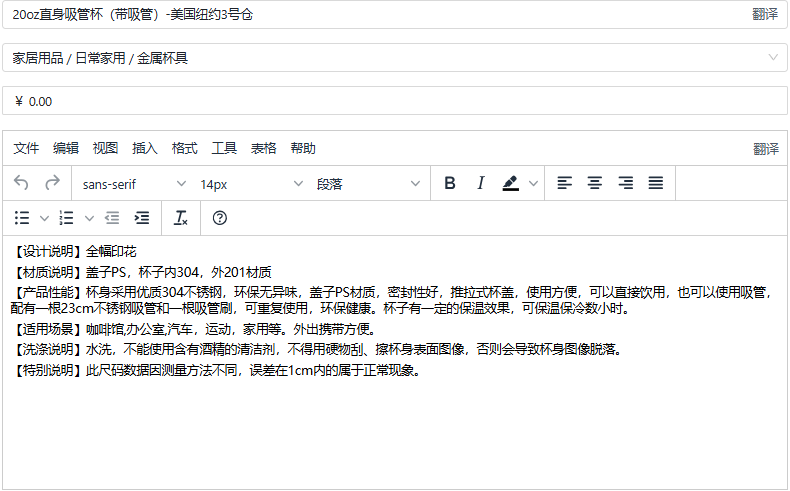Viewport: 790px width, 491px height.
Task: Toggle italic formatting
Action: click(480, 183)
